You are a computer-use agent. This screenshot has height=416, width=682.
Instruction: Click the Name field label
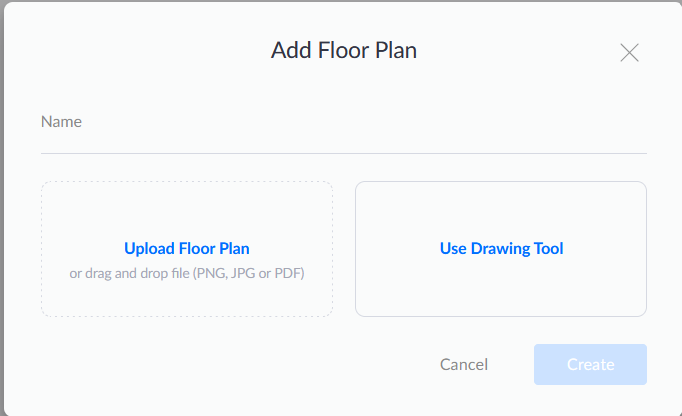[61, 122]
